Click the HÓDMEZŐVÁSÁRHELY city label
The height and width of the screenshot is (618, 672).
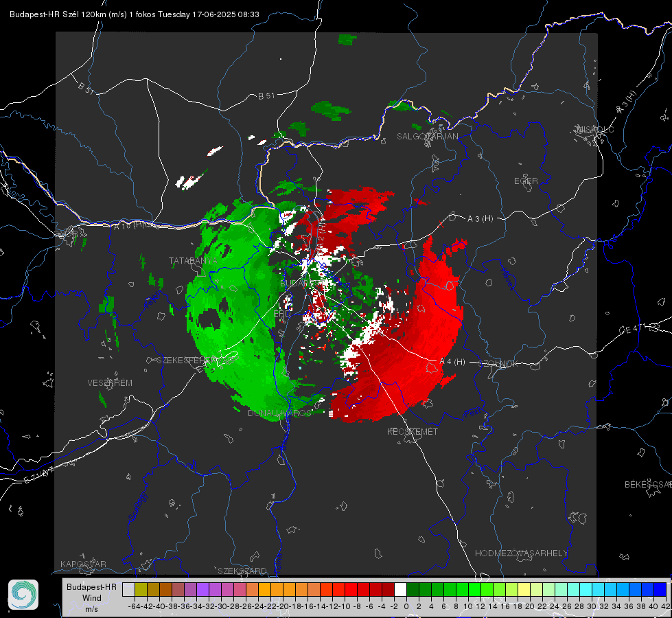(521, 553)
